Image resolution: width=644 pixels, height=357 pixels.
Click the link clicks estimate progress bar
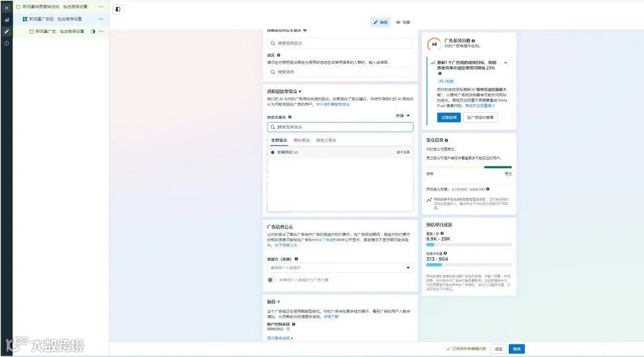point(469,264)
